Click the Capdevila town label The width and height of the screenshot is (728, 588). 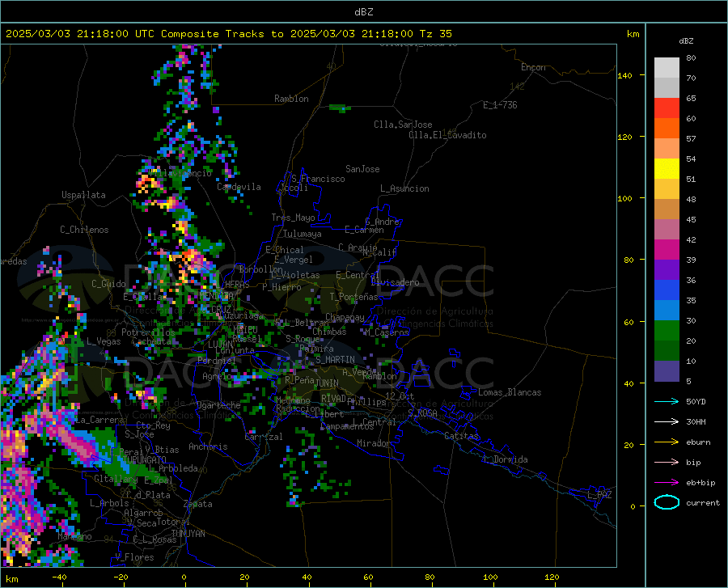point(239,187)
